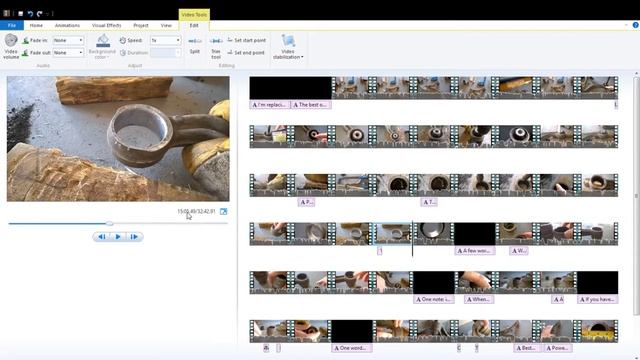Open the File menu tab
The height and width of the screenshot is (360, 640).
(12, 25)
